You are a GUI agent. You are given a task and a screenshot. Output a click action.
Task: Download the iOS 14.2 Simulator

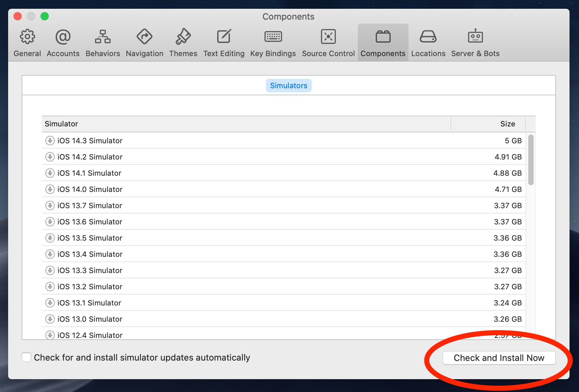pyautogui.click(x=50, y=157)
